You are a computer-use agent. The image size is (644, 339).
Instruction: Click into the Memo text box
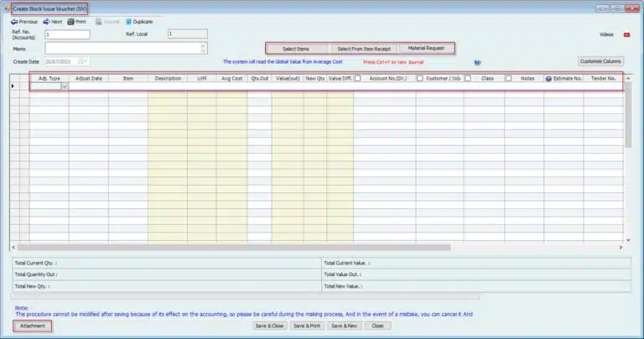(x=122, y=48)
